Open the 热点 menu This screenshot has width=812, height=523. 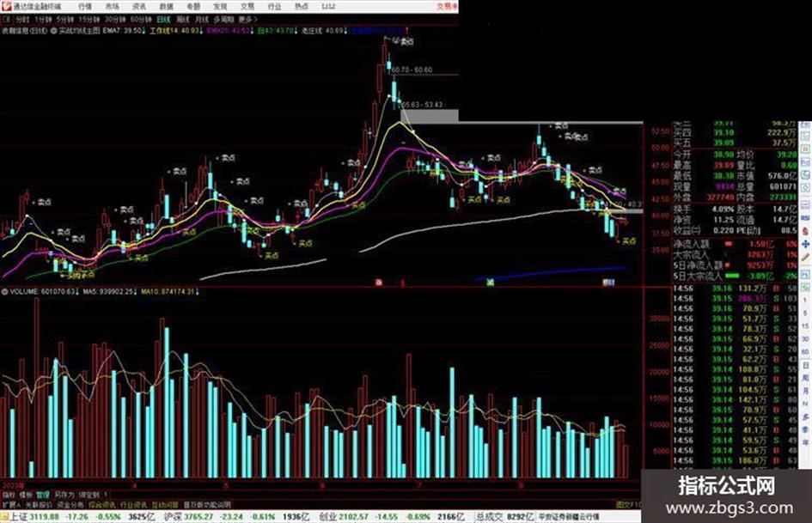pos(302,7)
